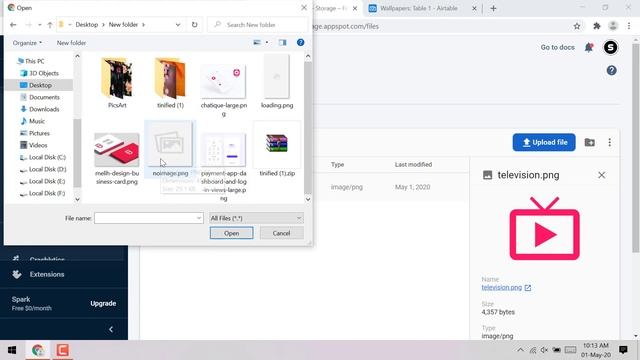This screenshot has height=360, width=640.
Task: Open Chrome three-dot menu
Action: [629, 26]
